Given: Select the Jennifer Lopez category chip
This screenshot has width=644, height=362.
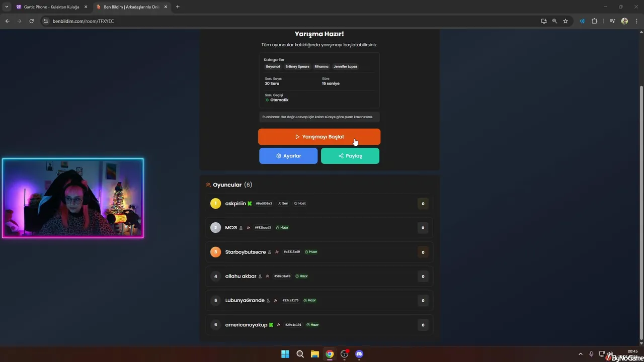Looking at the screenshot, I should (x=345, y=66).
